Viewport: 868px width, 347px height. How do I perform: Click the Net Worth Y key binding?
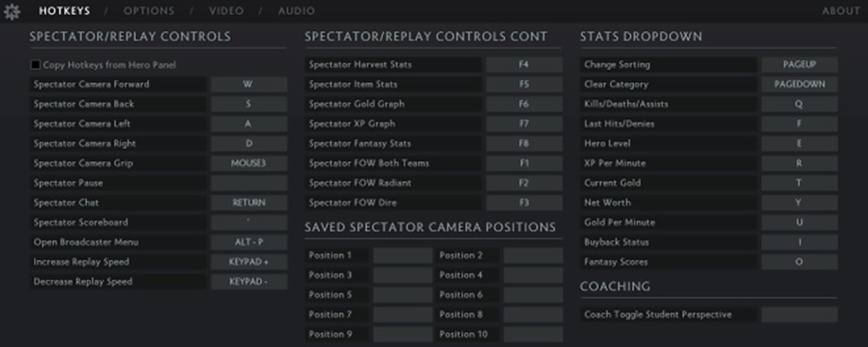(x=799, y=203)
